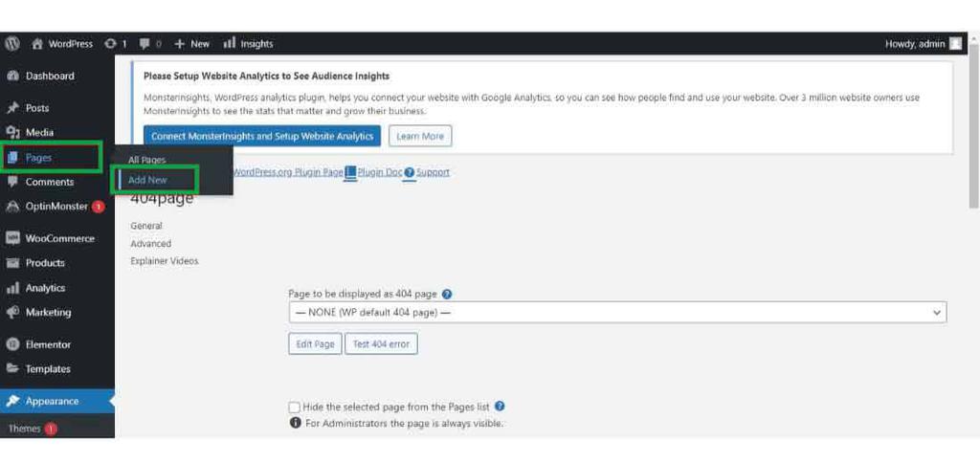Click the Dashboard gauge icon

[13, 77]
